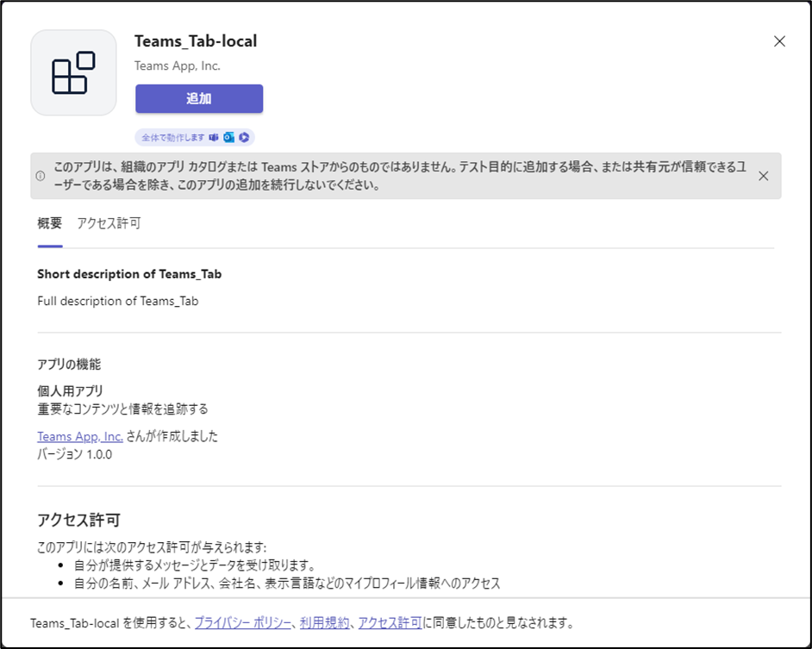Screen dimensions: 812x649
Task: Click the Microsoft 365 icon in the badge
Action: click(x=245, y=137)
